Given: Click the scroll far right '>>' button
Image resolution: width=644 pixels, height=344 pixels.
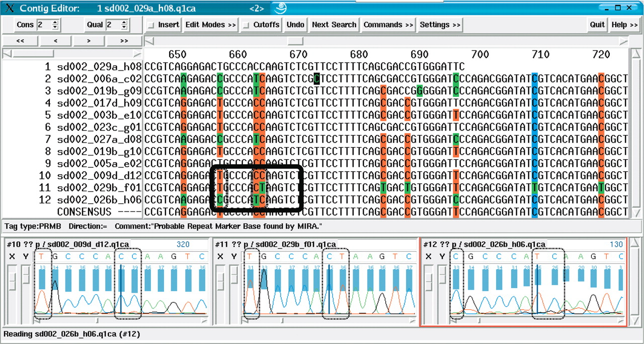Looking at the screenshot, I should tap(124, 41).
